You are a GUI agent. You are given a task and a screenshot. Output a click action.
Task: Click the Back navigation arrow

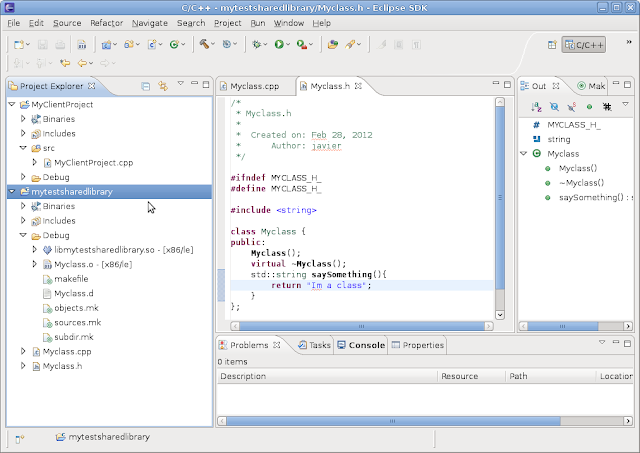[82, 63]
